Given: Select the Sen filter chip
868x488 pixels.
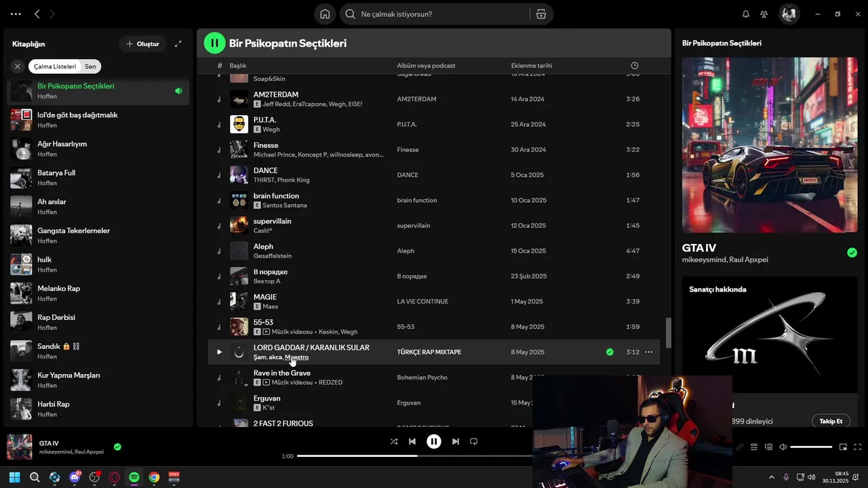Looking at the screenshot, I should [90, 66].
